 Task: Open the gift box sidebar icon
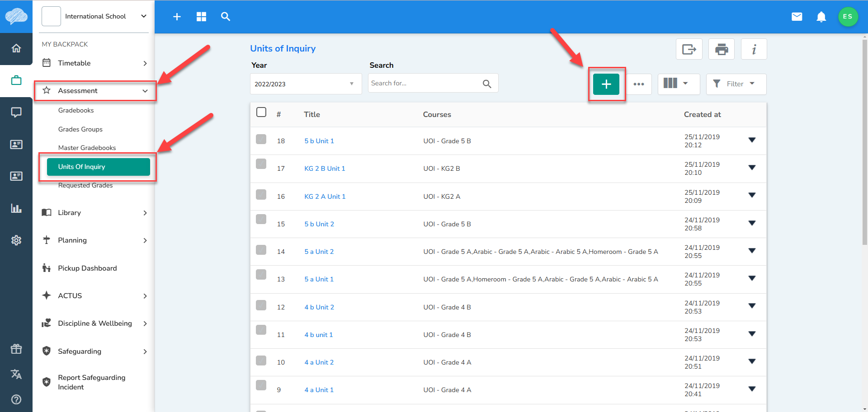click(x=16, y=349)
